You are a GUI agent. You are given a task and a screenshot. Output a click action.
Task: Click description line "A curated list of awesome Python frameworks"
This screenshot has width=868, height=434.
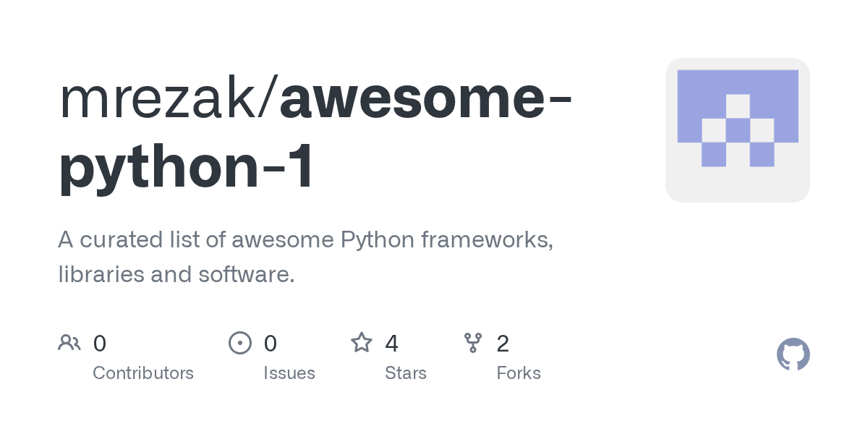(306, 240)
